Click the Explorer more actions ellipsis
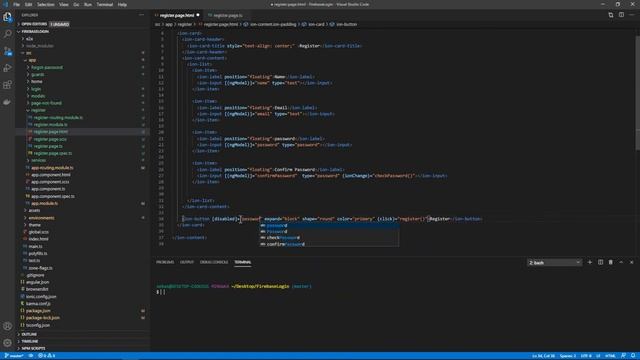 point(141,15)
